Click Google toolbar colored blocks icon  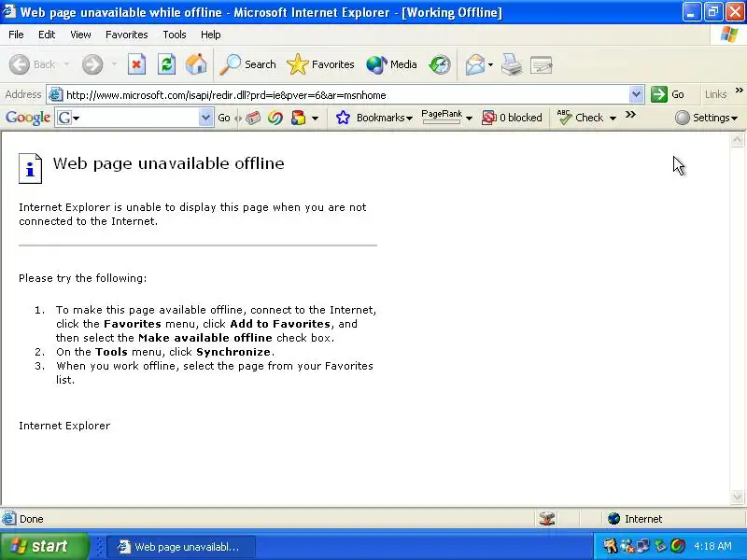pyautogui.click(x=298, y=118)
